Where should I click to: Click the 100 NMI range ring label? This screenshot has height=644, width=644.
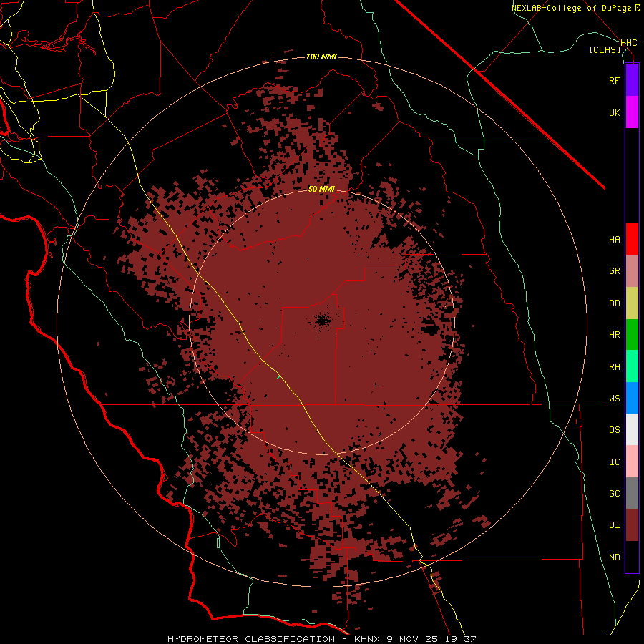321,57
